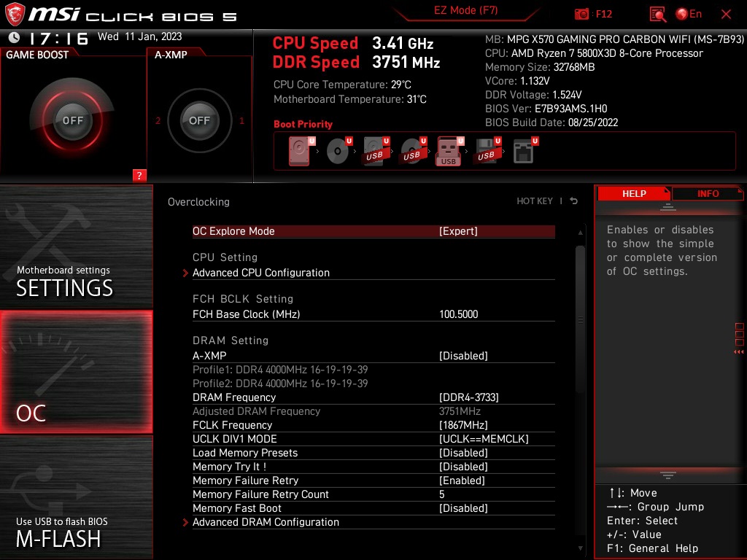Click the back arrow next to HOT KEY
The height and width of the screenshot is (560, 747).
tap(574, 201)
